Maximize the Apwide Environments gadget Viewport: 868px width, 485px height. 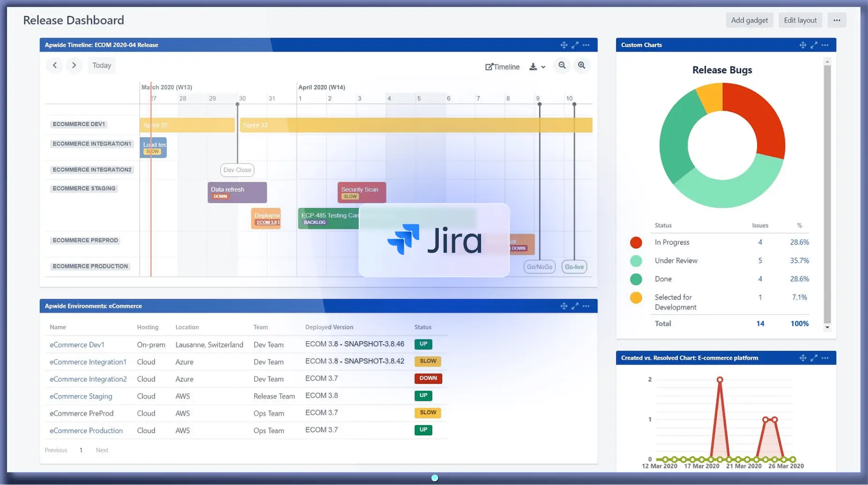coord(575,306)
